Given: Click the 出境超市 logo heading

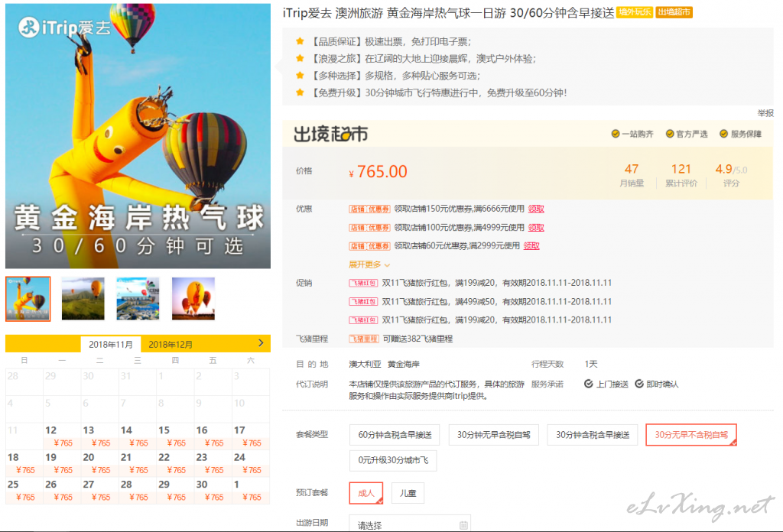Looking at the screenshot, I should (330, 135).
